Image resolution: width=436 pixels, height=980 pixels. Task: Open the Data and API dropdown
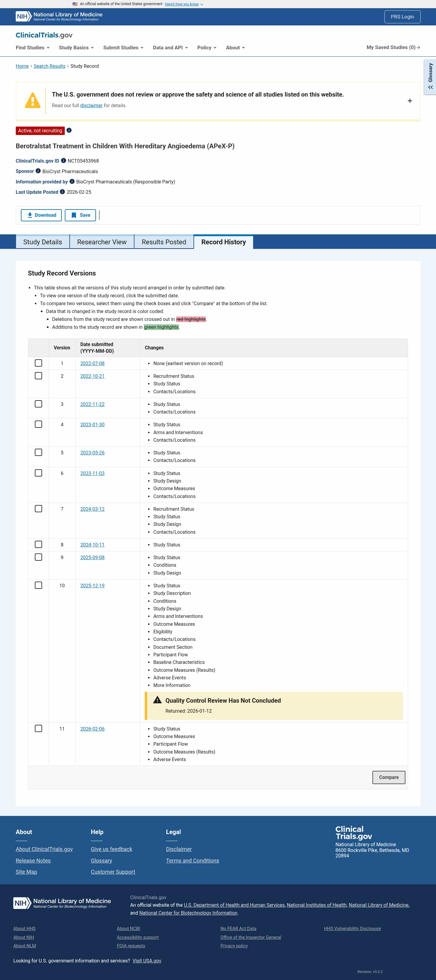coord(170,48)
